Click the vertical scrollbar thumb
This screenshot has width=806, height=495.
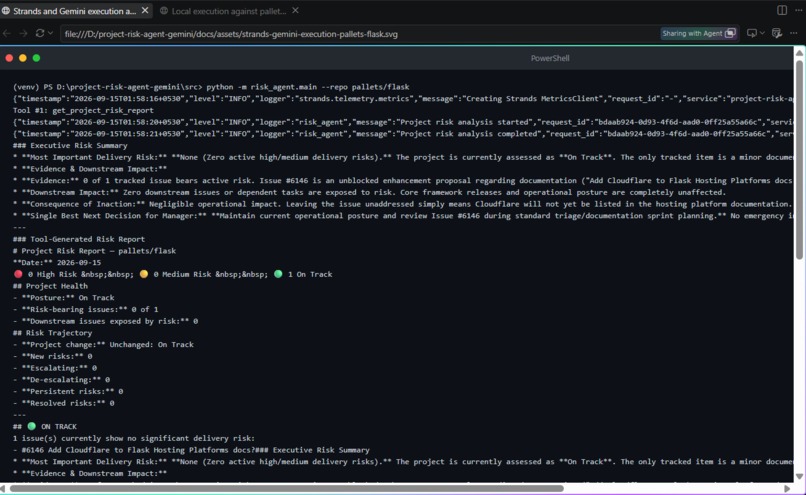[799, 159]
